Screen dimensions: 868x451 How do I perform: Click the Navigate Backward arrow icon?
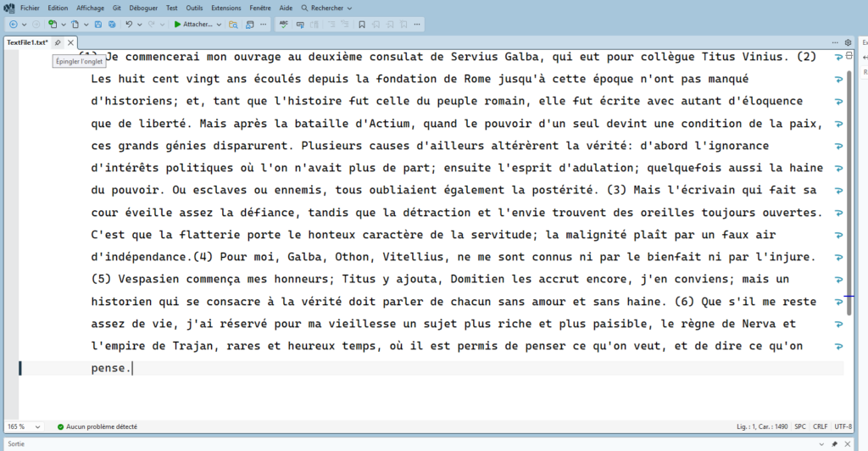pyautogui.click(x=13, y=25)
